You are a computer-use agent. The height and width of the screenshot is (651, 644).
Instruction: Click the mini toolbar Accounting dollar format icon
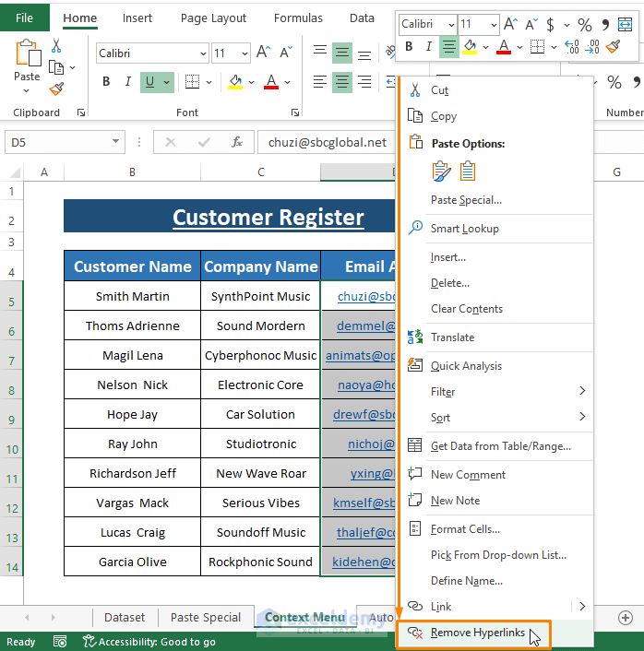[550, 25]
